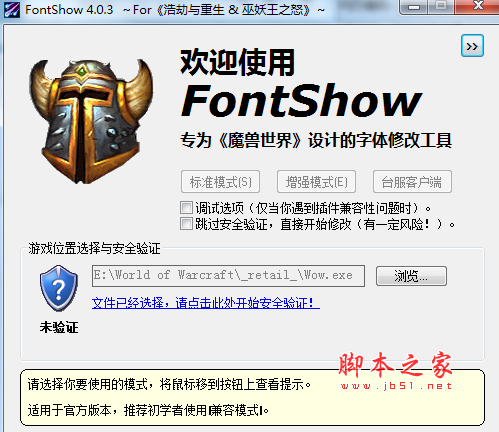Open file browser with 浏览... button
The height and width of the screenshot is (432, 499).
411,276
